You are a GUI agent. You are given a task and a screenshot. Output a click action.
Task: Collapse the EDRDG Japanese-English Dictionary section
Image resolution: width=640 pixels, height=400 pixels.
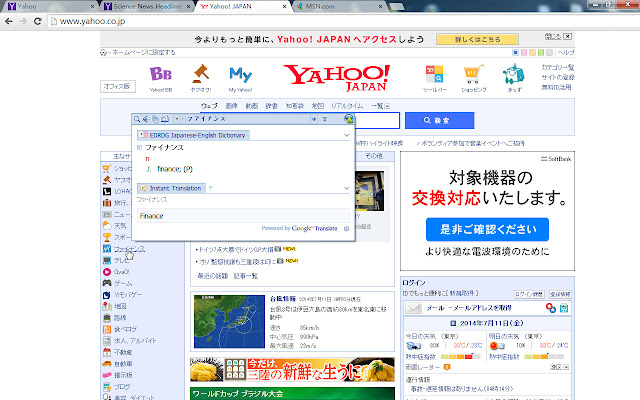click(345, 134)
